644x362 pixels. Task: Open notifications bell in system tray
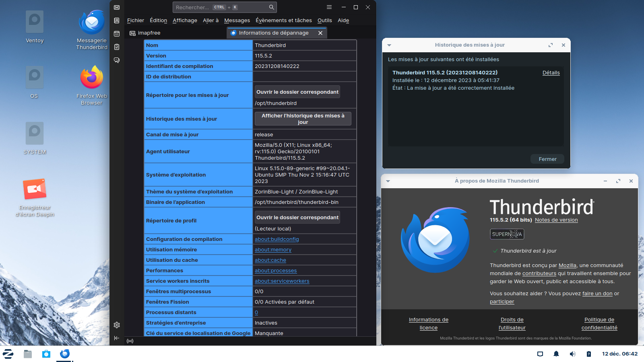(x=556, y=354)
